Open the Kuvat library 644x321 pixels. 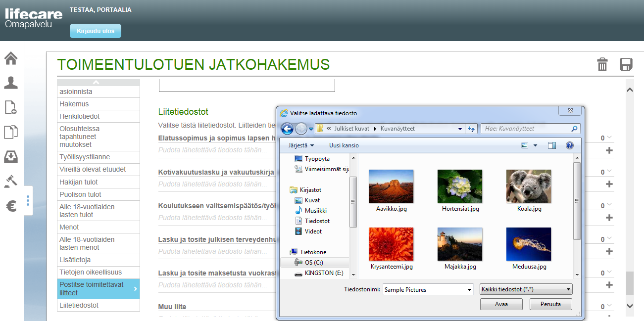(307, 200)
